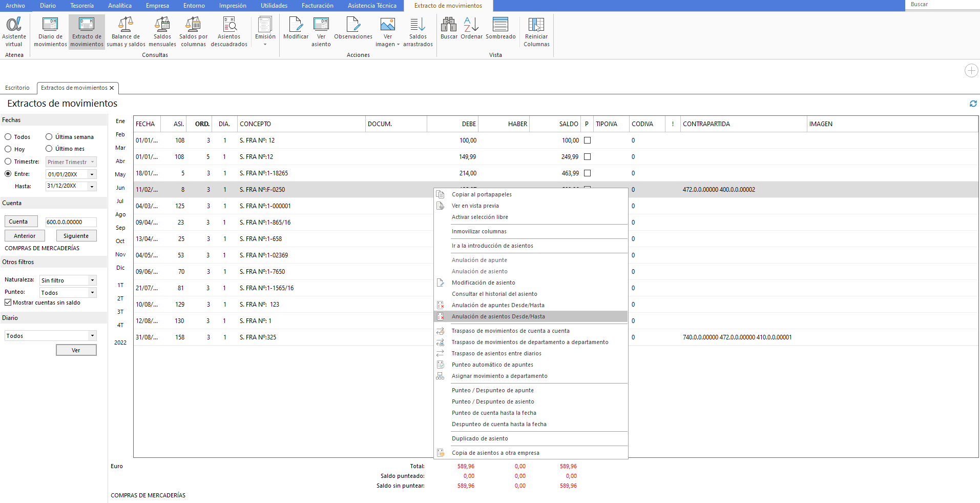Click the Ver button
The width and height of the screenshot is (980, 503).
[x=76, y=350]
